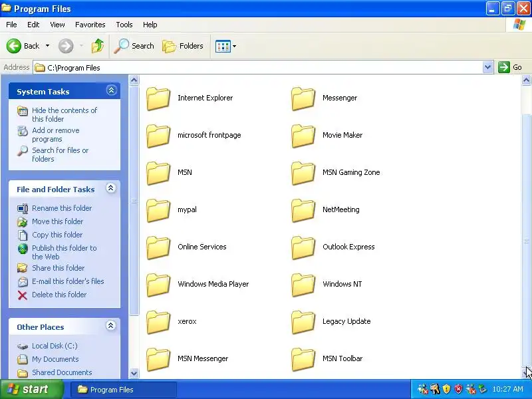Open Local Disk (C:) in Other Places
The height and width of the screenshot is (399, 532).
tap(55, 346)
